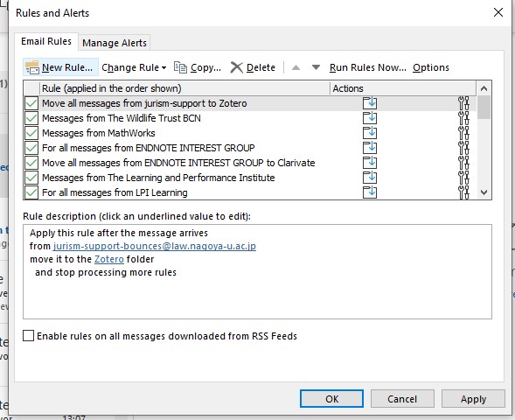Open the Change Rule dropdown
The image size is (515, 420).
(134, 67)
